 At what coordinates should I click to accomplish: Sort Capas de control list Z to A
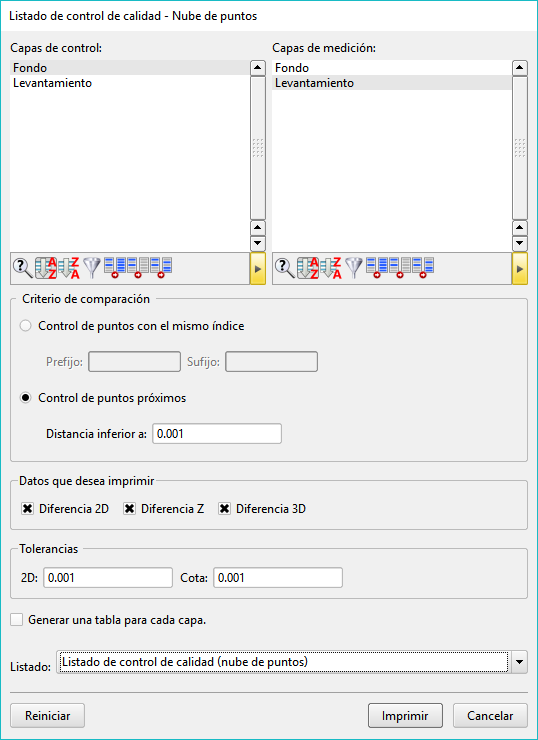tap(69, 269)
